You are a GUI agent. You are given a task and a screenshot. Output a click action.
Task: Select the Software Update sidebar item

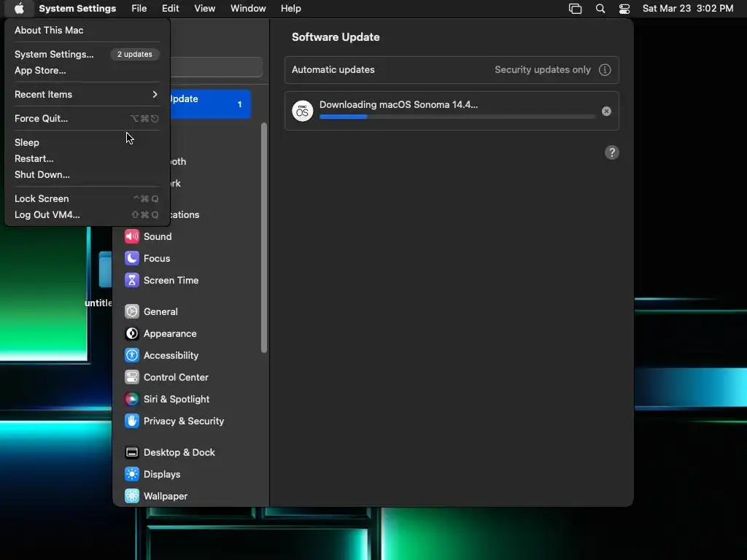coord(210,104)
